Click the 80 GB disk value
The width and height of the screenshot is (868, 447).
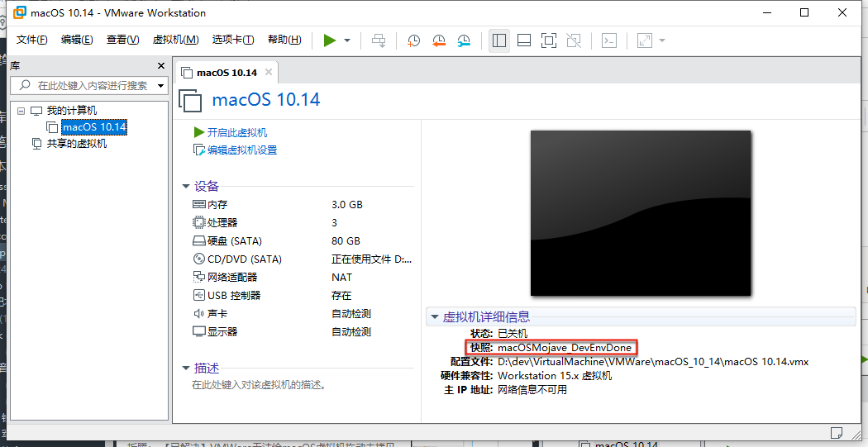tap(346, 241)
